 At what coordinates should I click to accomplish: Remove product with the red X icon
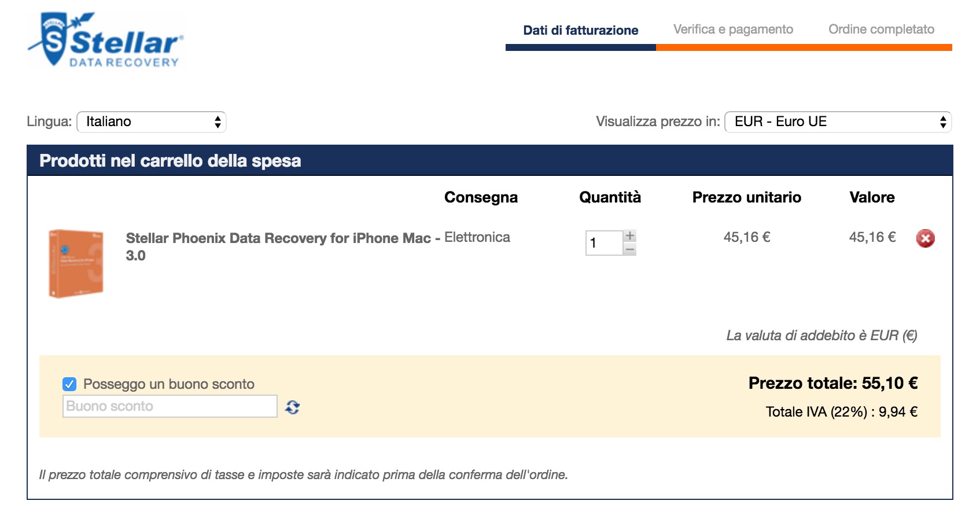click(925, 238)
